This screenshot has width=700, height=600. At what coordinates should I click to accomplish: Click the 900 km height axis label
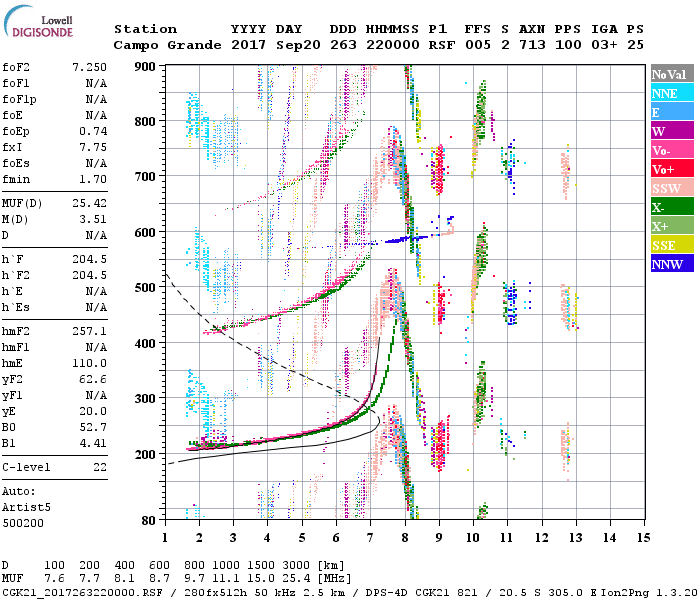(145, 67)
